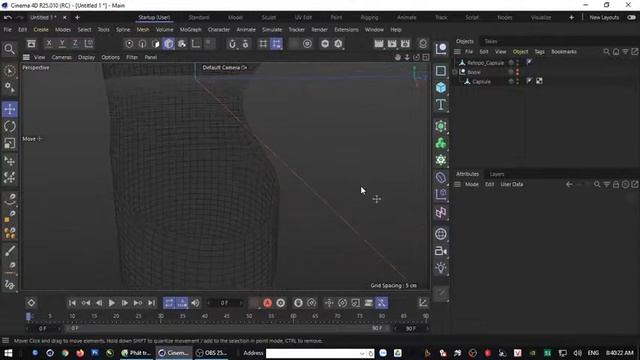The height and width of the screenshot is (360, 640).
Task: Click timeline ruler at frame 60
Action: click(x=293, y=316)
